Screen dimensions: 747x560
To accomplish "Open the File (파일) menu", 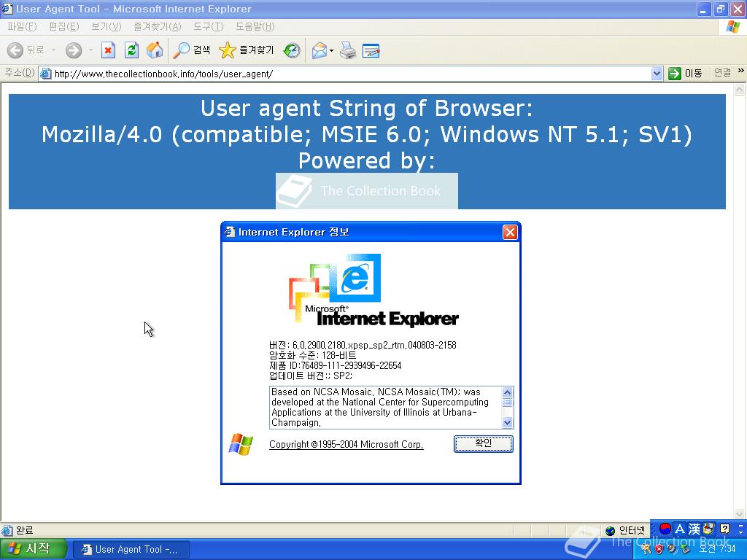I will tap(22, 27).
